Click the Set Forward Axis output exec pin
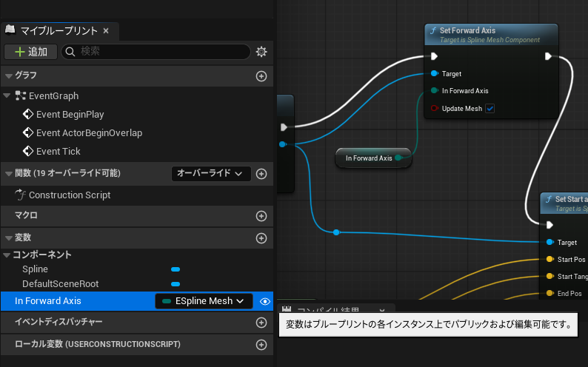The width and height of the screenshot is (588, 367). click(548, 56)
